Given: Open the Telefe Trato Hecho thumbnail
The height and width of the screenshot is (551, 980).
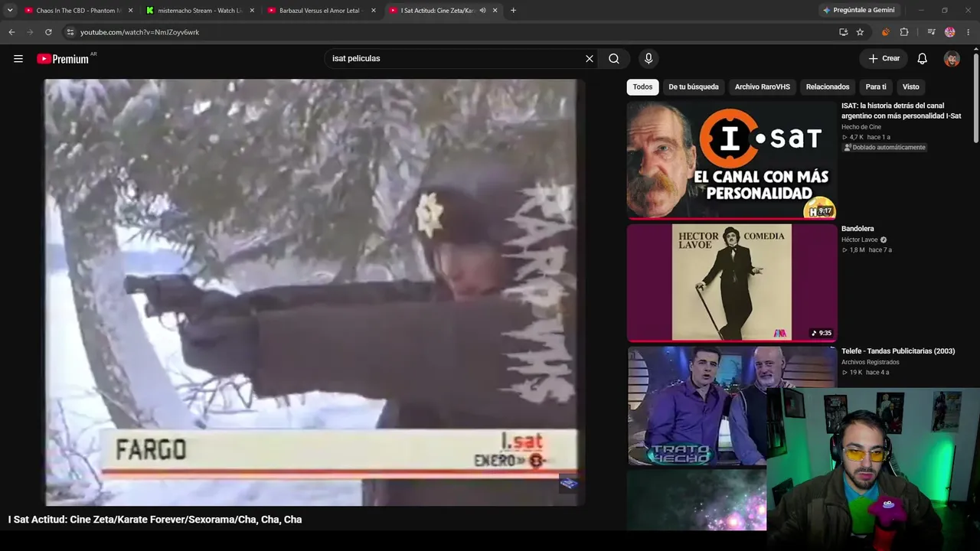Looking at the screenshot, I should click(x=696, y=406).
